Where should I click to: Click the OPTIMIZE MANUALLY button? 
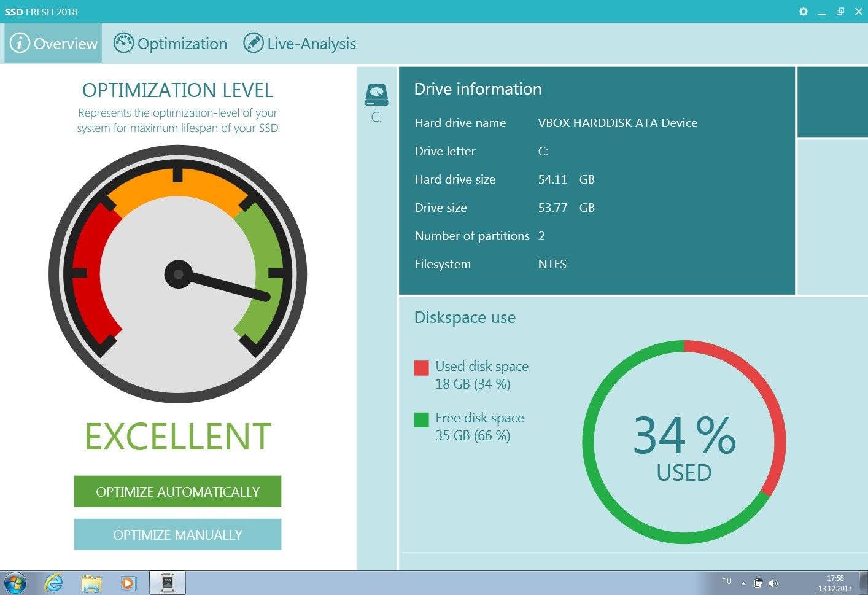coord(177,534)
